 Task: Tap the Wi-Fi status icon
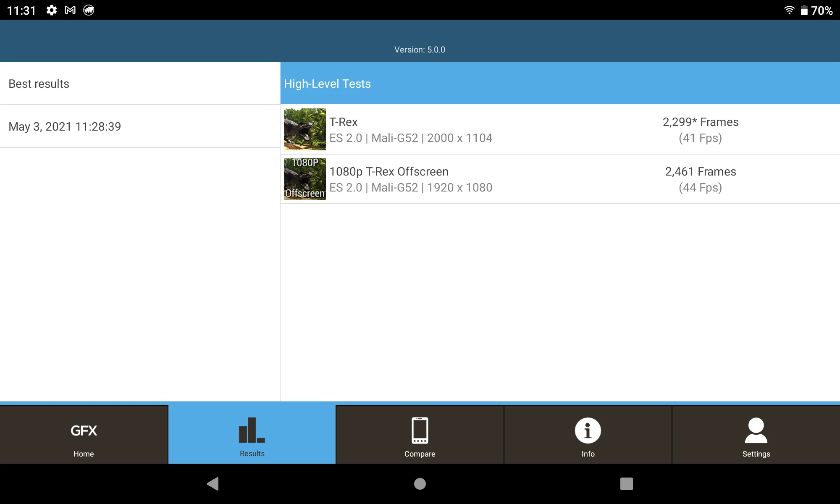pos(789,10)
